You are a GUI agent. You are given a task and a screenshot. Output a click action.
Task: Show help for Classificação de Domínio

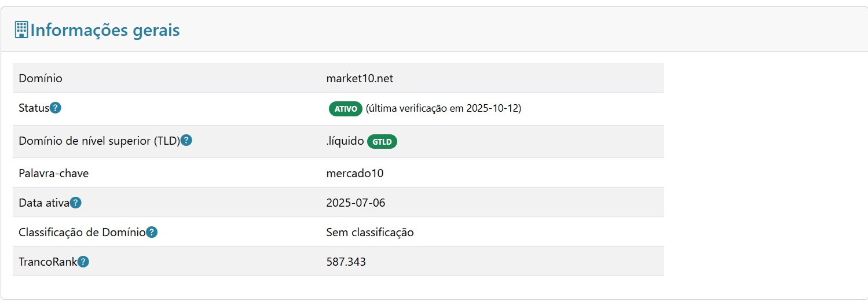tap(152, 233)
